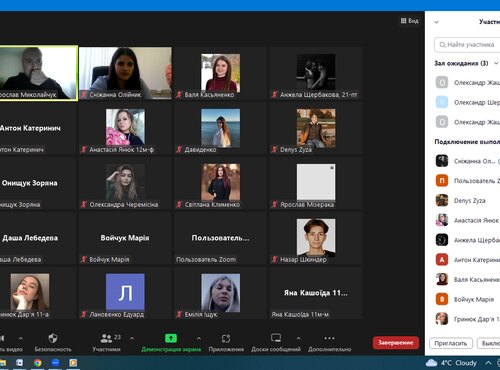500x370 pixels.
Task: Click the participant search field
Action: (467, 45)
